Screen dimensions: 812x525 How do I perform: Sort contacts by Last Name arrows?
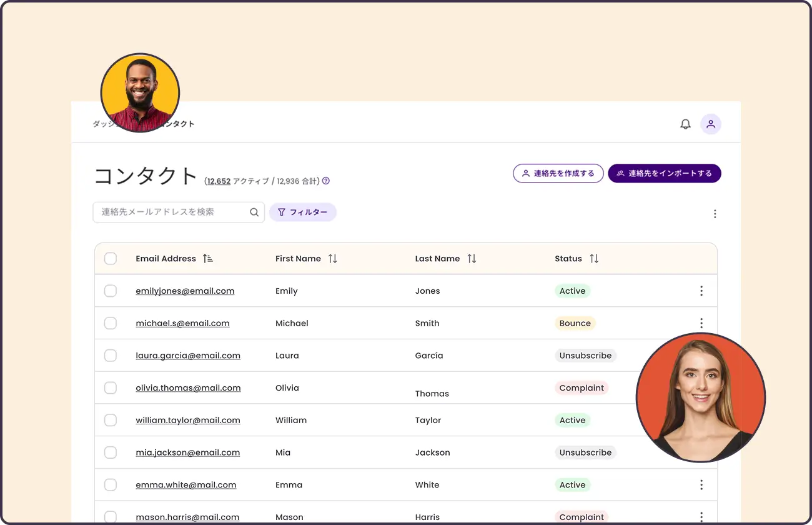click(472, 259)
